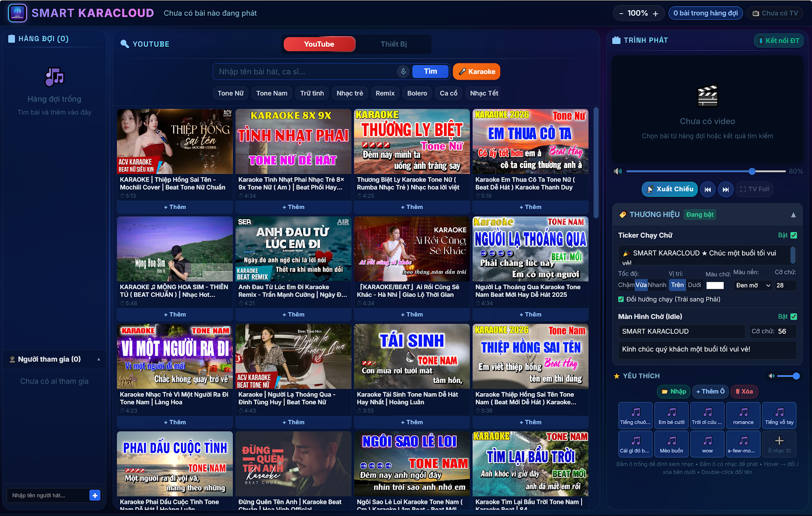Click the player volume slider
Viewport: 812px width, 516px height.
706,171
